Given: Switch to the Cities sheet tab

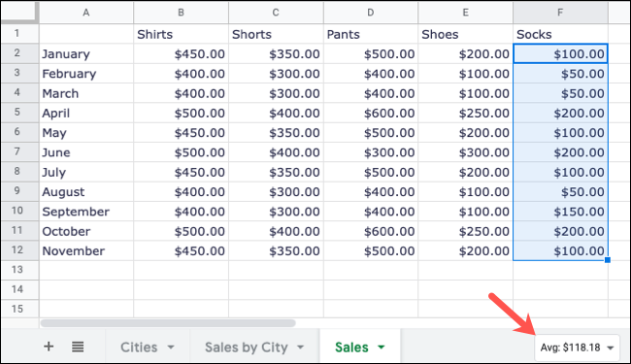Looking at the screenshot, I should 139,347.
